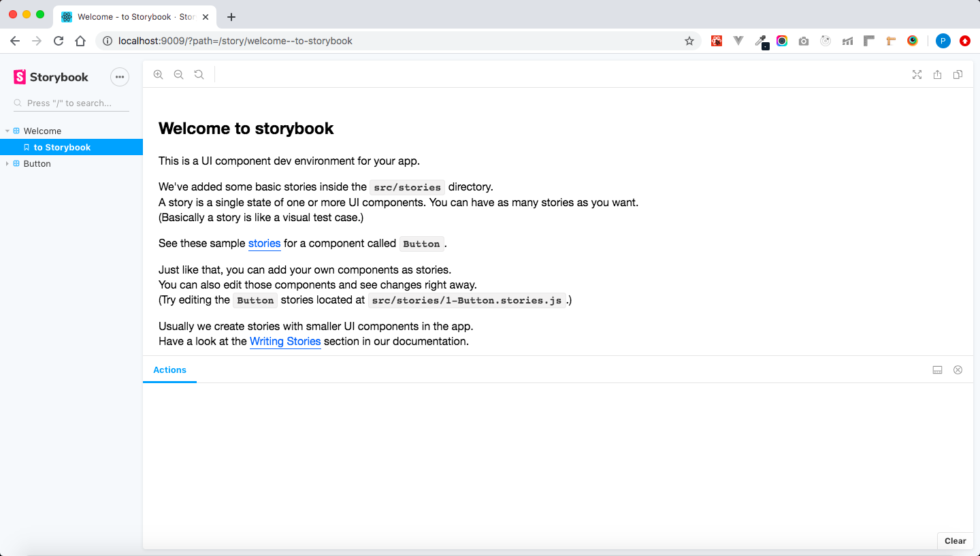Close the Welcome - to Storybook tab

[x=206, y=17]
